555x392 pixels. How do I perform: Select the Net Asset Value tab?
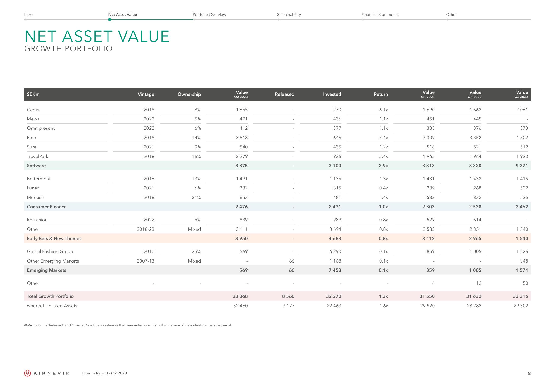point(122,14)
